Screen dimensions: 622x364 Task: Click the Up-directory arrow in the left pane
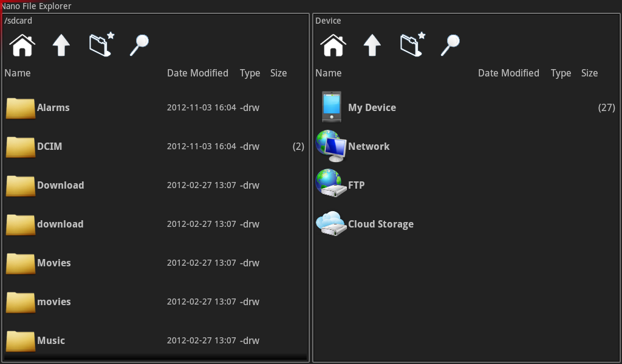coord(61,45)
